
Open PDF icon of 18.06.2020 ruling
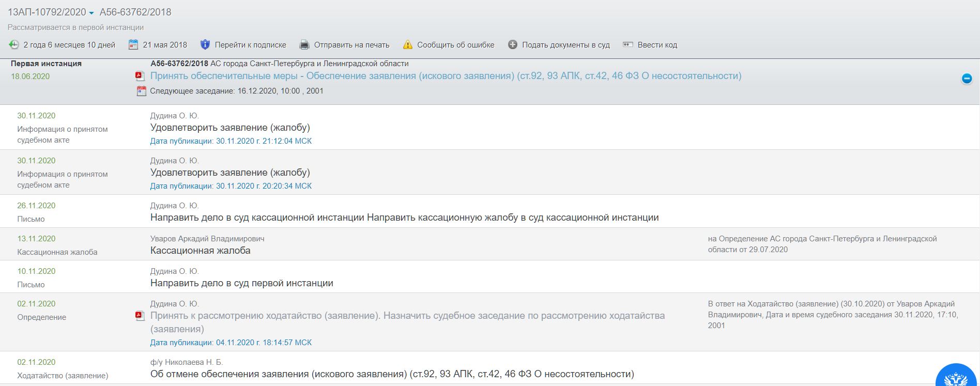click(x=140, y=76)
